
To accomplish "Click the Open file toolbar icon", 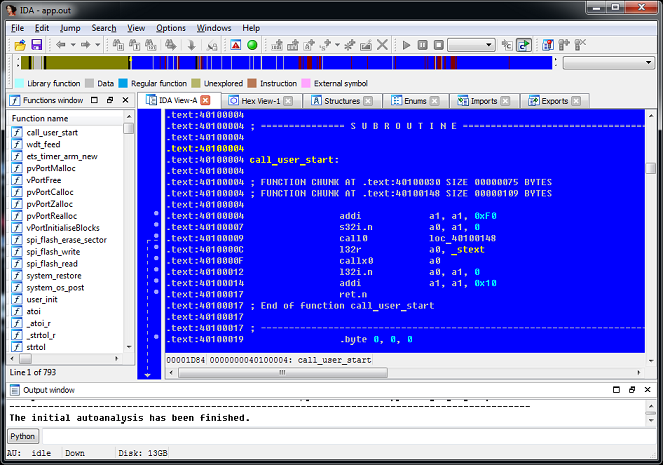I will pyautogui.click(x=20, y=45).
